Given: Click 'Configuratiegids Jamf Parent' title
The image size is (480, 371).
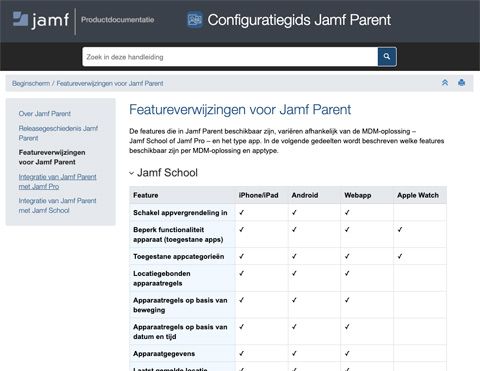Looking at the screenshot, I should (x=299, y=20).
